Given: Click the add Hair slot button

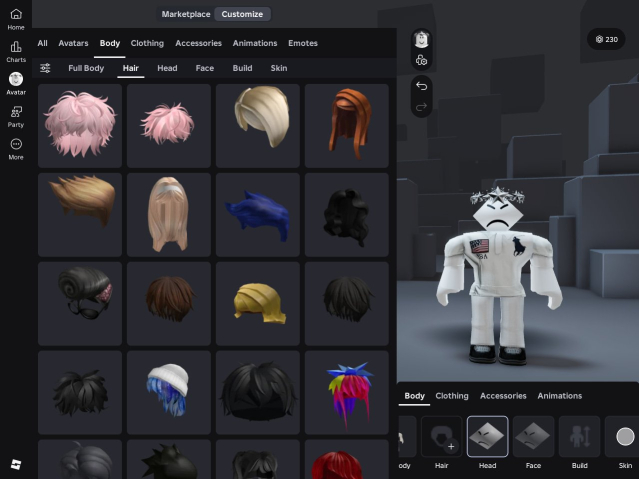Looking at the screenshot, I should 441,437.
